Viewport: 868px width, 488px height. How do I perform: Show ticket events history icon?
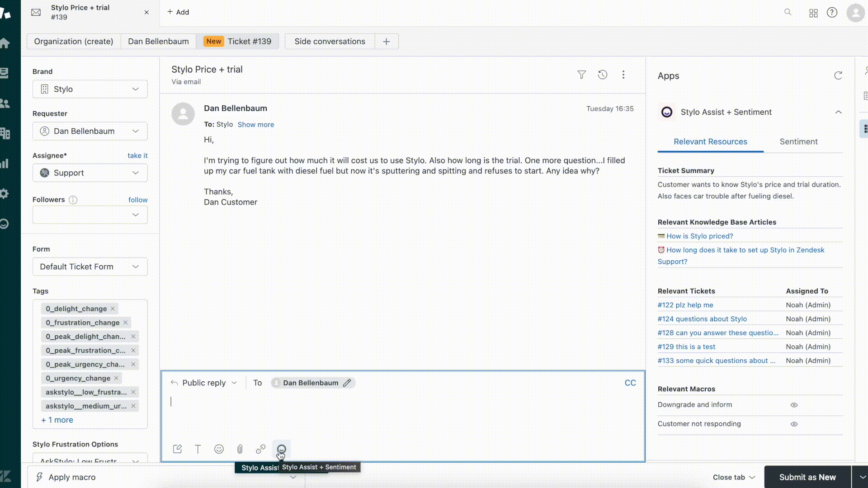[603, 75]
